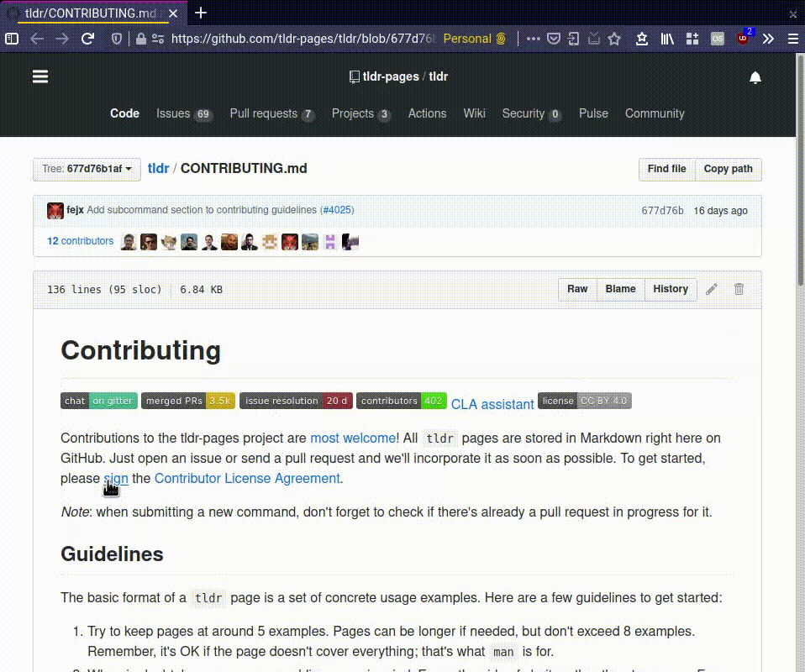Open a new browser tab
This screenshot has height=672, width=805.
click(x=201, y=13)
